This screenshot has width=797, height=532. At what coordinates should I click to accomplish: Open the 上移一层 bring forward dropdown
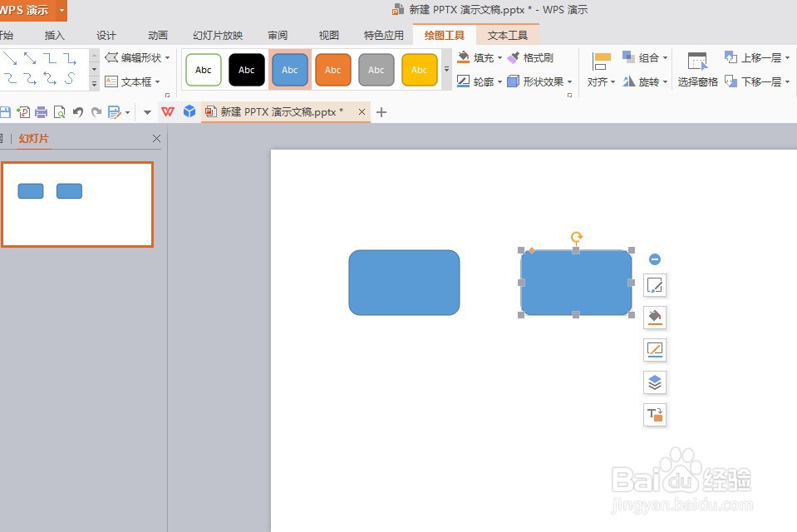[787, 57]
